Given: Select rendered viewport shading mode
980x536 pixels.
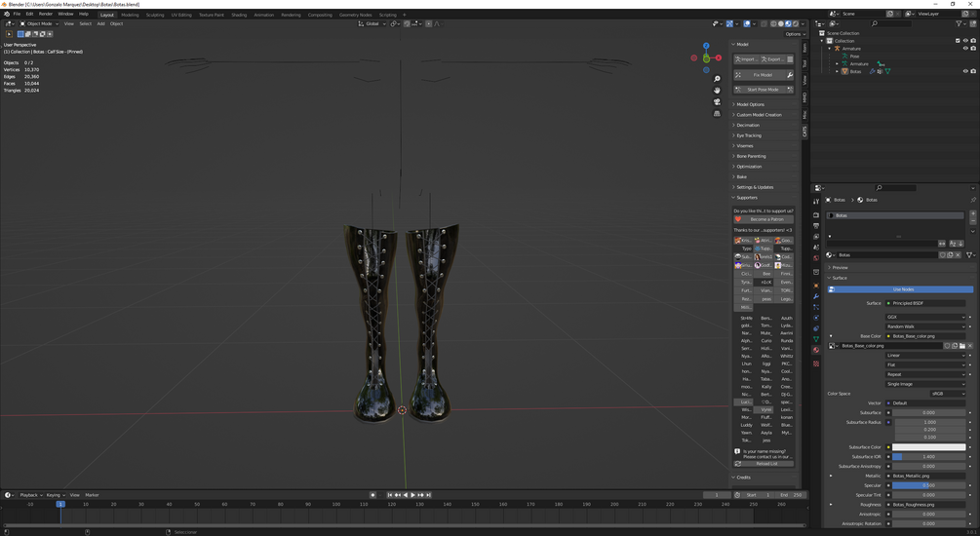Looking at the screenshot, I should click(796, 23).
